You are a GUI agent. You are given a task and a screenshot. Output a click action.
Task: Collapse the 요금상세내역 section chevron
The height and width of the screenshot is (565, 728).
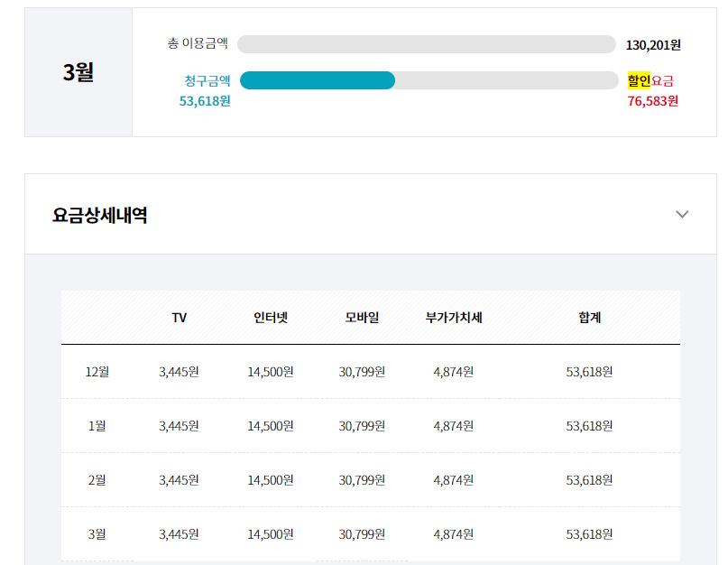click(x=682, y=215)
